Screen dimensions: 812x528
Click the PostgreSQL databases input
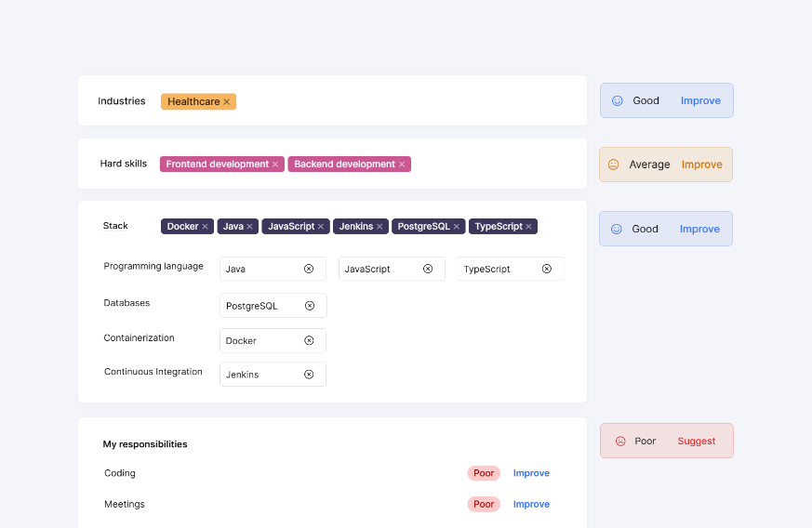click(x=273, y=306)
